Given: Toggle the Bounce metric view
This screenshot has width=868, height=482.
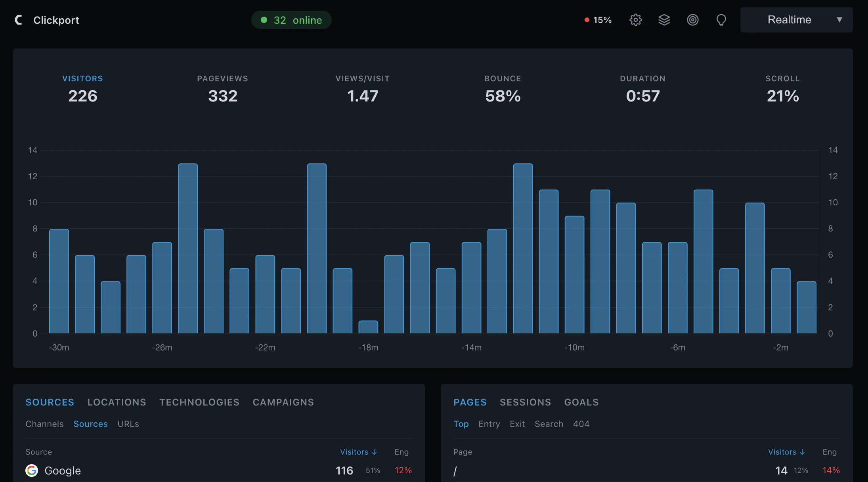Looking at the screenshot, I should point(503,88).
